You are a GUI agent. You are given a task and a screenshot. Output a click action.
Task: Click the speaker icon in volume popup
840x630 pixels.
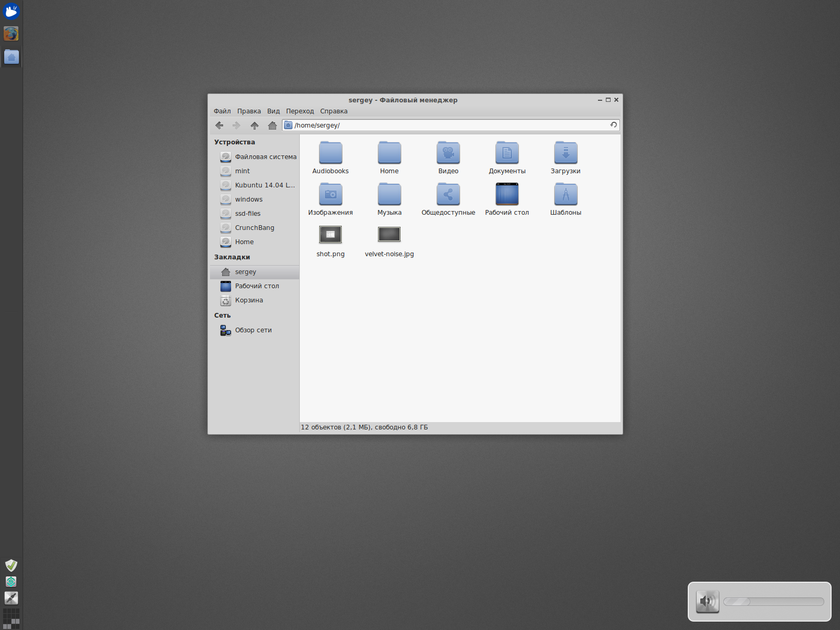[707, 602]
